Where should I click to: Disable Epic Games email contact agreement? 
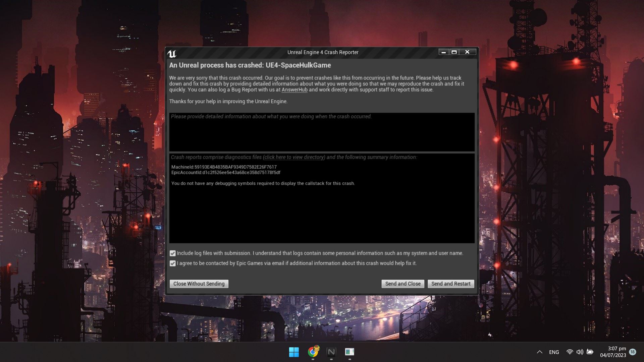coord(172,263)
